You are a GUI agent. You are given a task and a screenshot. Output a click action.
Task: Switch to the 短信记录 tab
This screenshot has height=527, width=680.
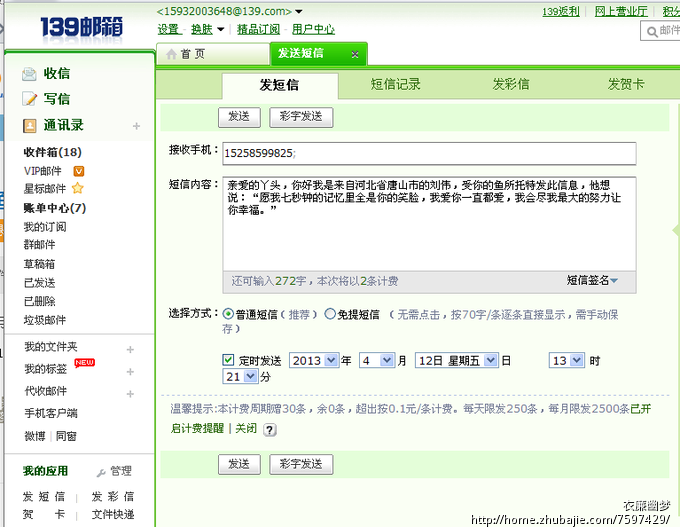[x=396, y=84]
